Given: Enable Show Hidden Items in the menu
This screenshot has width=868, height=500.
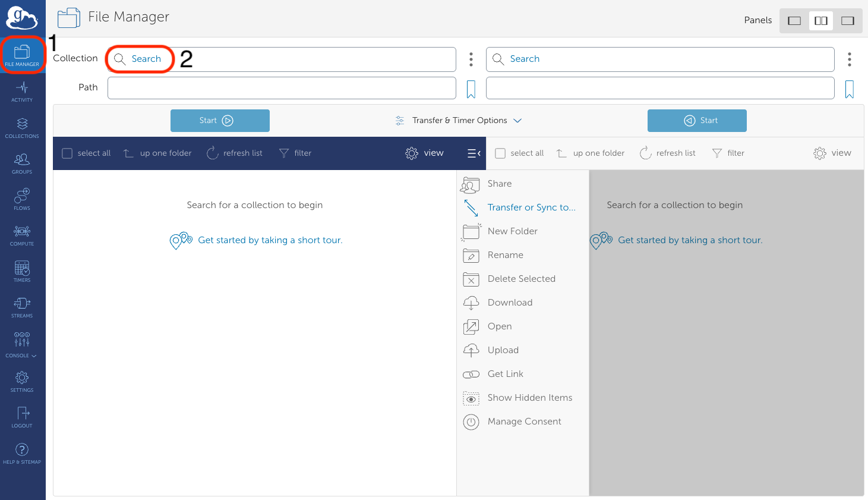Looking at the screenshot, I should (x=529, y=397).
